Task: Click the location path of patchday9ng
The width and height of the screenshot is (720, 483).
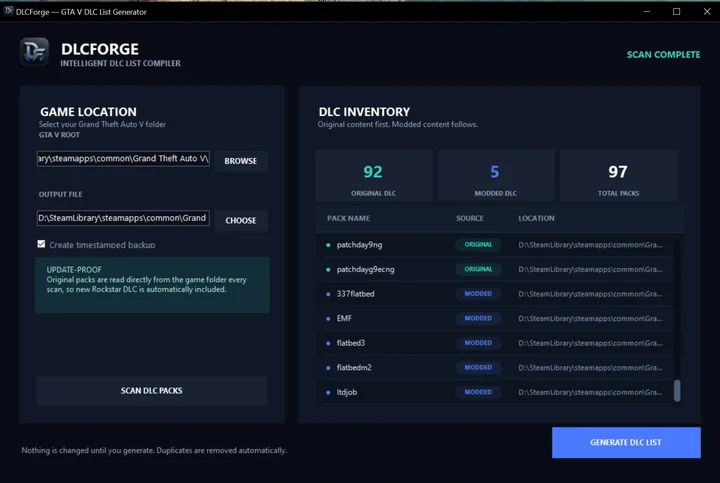Action: tap(591, 245)
